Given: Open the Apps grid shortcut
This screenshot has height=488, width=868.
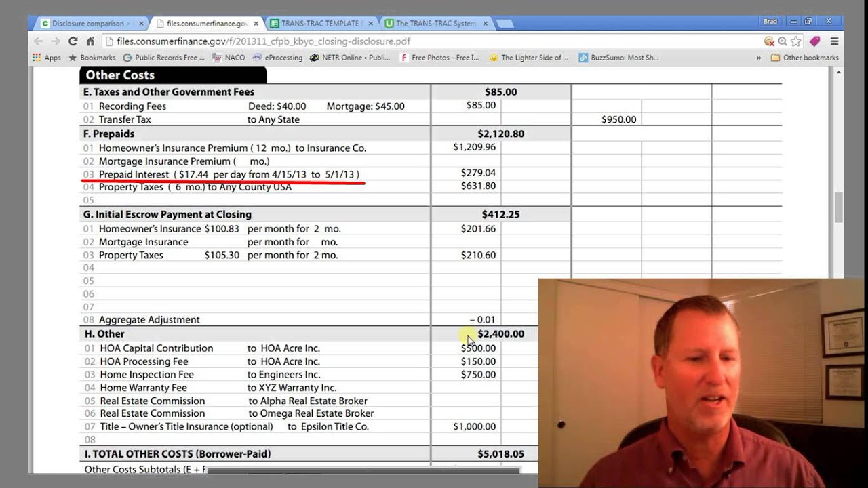Looking at the screenshot, I should point(47,58).
